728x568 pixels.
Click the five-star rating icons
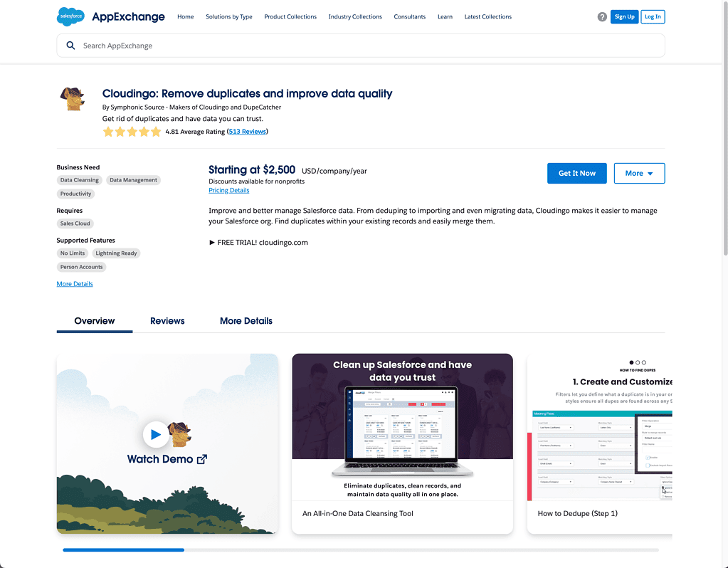(132, 132)
